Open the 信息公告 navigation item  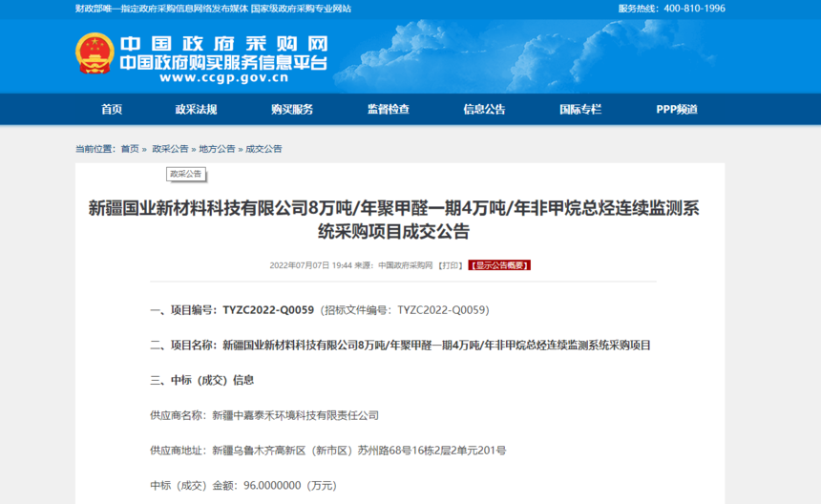point(484,110)
